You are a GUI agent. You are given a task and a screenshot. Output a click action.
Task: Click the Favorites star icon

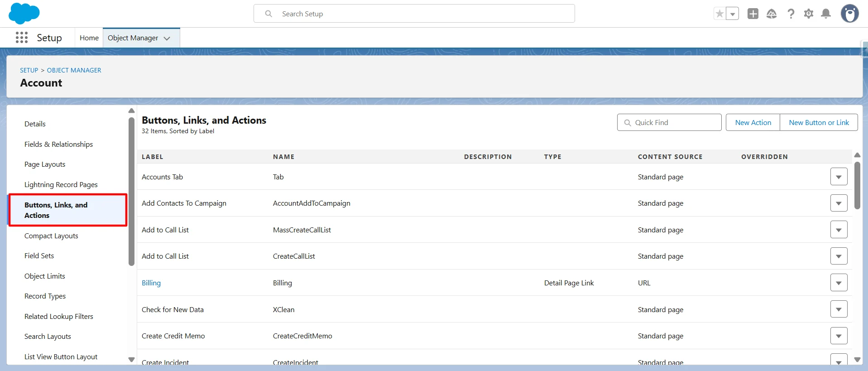pyautogui.click(x=719, y=14)
